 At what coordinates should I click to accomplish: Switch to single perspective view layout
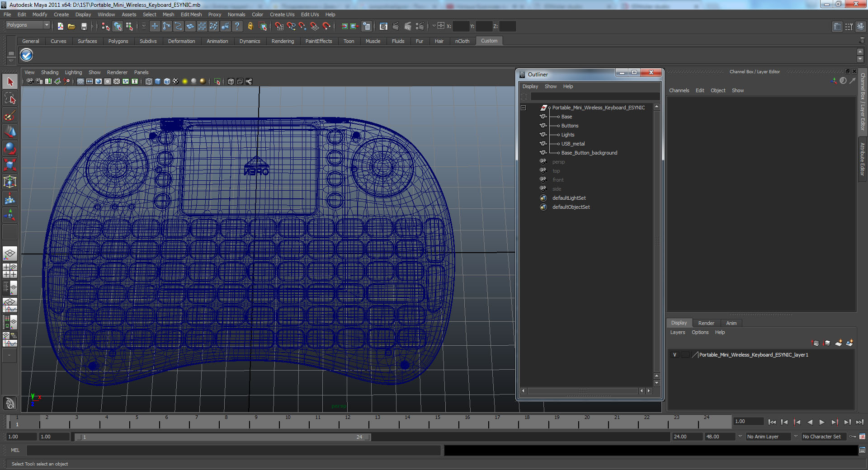[10, 254]
